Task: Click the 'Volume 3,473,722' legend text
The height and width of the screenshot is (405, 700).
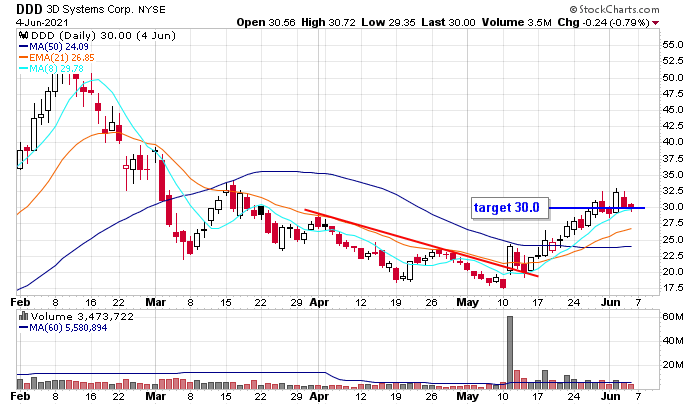Action: tap(82, 317)
